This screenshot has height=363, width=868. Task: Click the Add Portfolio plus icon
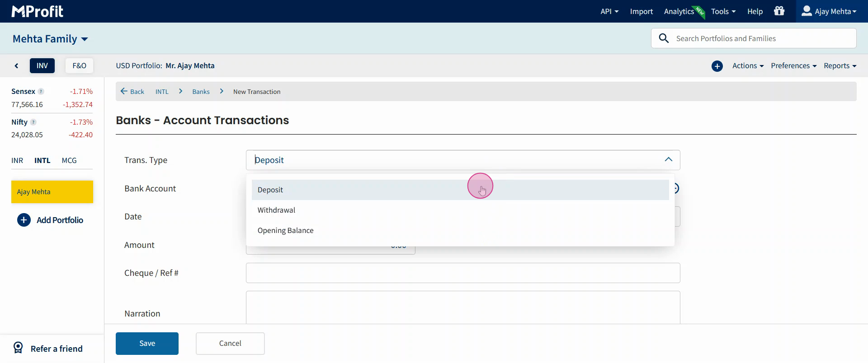(24, 220)
